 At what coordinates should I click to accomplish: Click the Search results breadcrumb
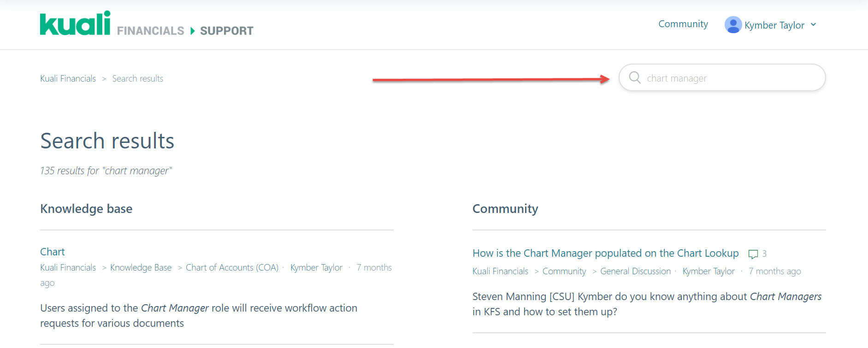137,79
